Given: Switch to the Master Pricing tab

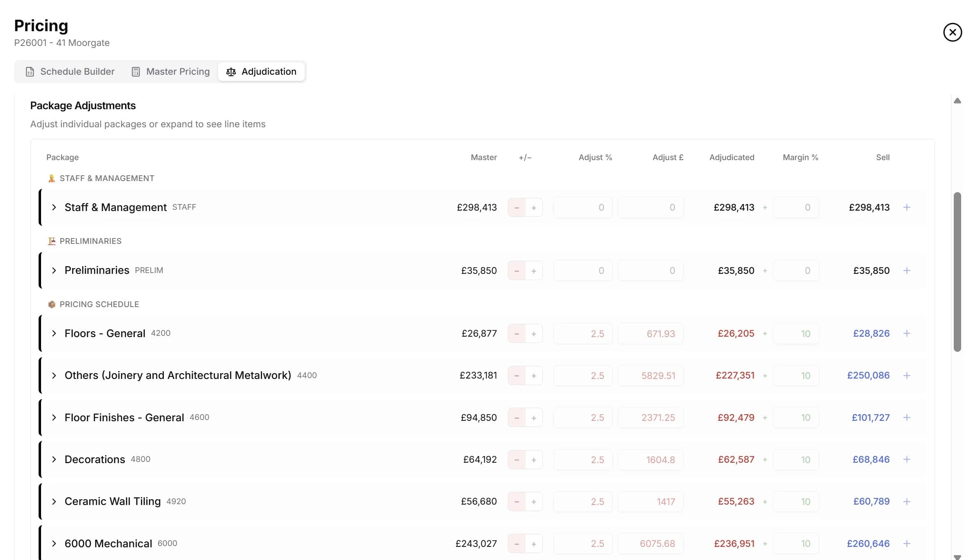Looking at the screenshot, I should [170, 71].
